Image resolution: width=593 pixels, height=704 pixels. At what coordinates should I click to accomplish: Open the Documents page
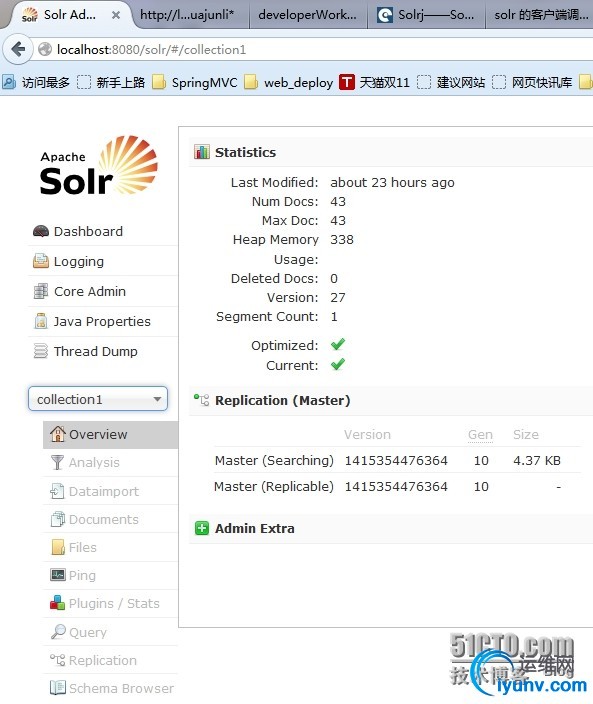point(104,519)
